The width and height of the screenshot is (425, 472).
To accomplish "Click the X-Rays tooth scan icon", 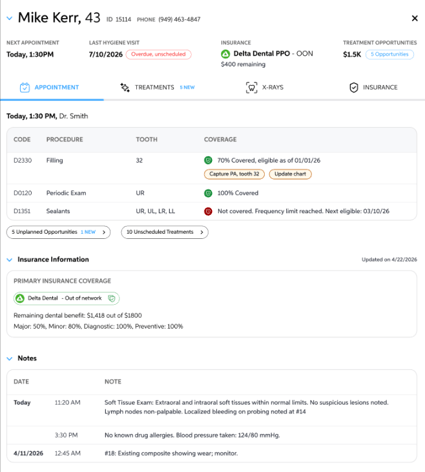I will pyautogui.click(x=252, y=88).
